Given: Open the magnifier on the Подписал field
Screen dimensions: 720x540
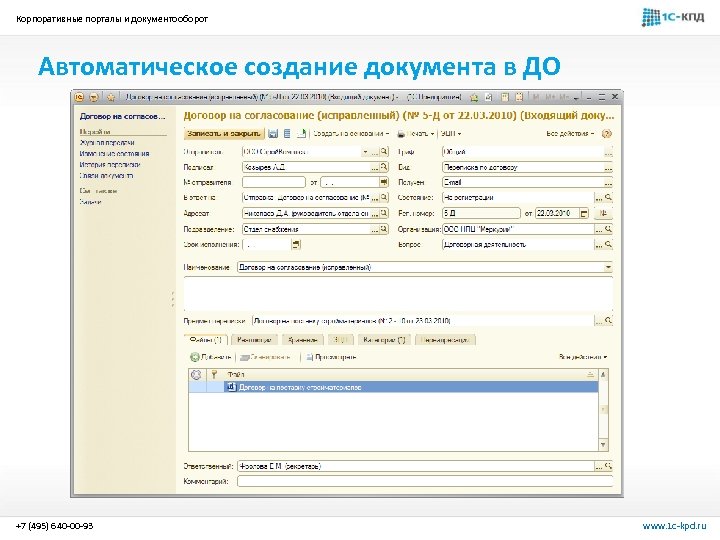Looking at the screenshot, I should tap(384, 167).
